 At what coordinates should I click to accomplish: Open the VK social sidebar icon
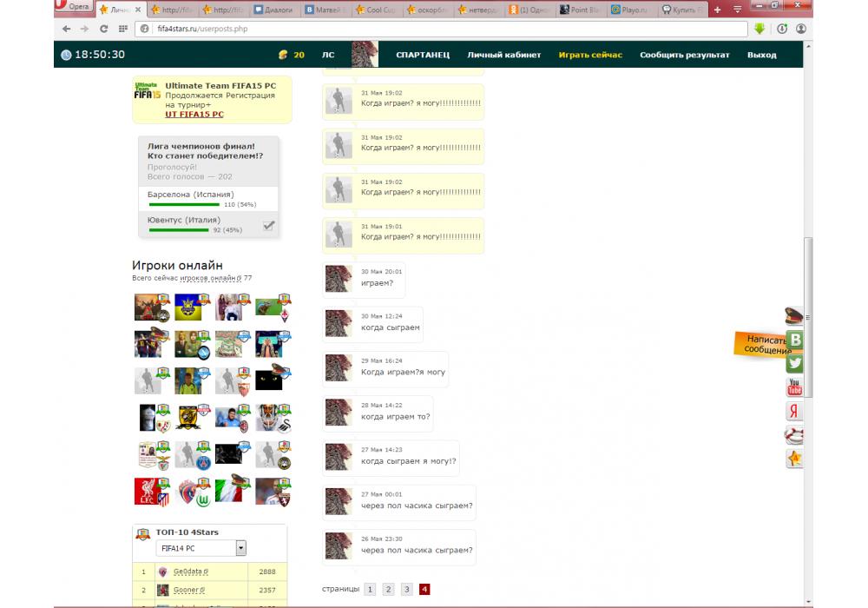pos(794,340)
